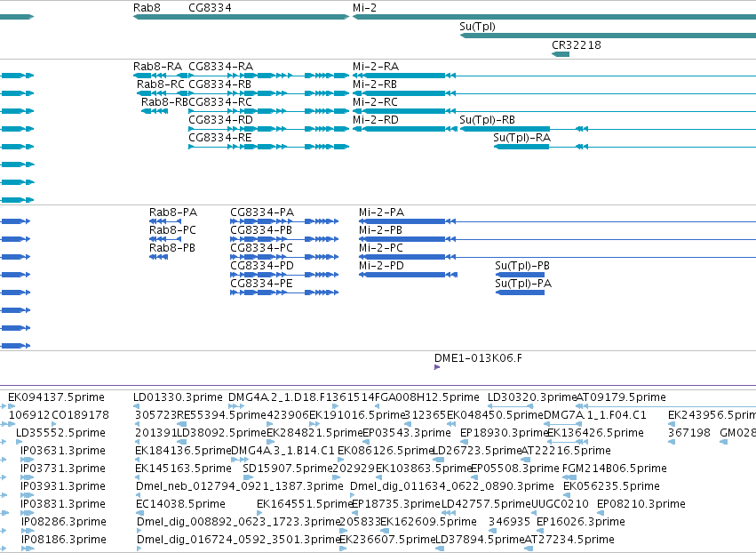This screenshot has height=553, width=756.
Task: Select the Rab8 gene label
Action: [x=147, y=8]
